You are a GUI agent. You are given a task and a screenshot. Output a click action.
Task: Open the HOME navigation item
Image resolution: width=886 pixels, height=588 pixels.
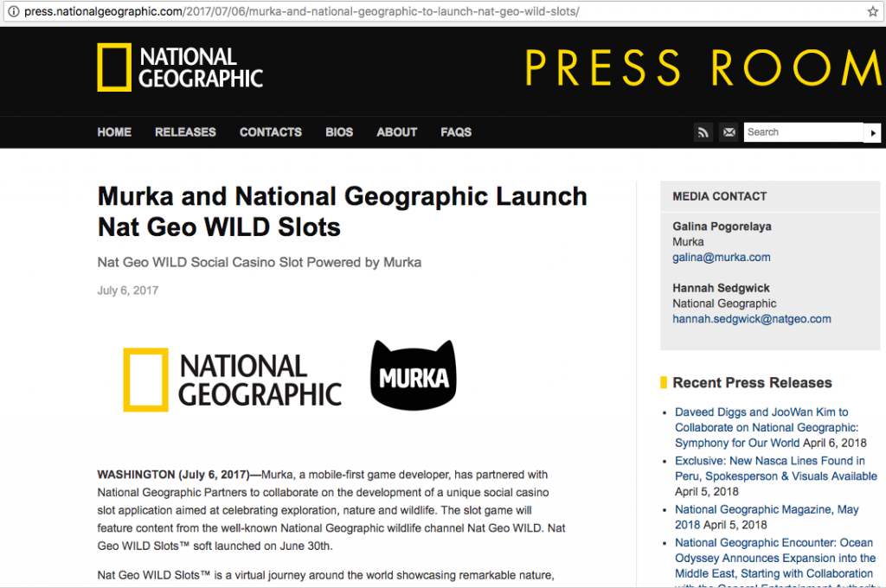coord(114,132)
